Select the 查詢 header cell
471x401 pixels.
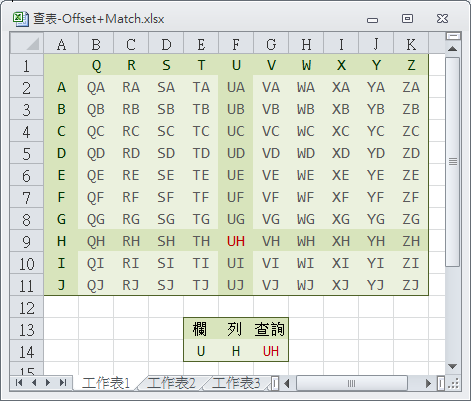(271, 329)
